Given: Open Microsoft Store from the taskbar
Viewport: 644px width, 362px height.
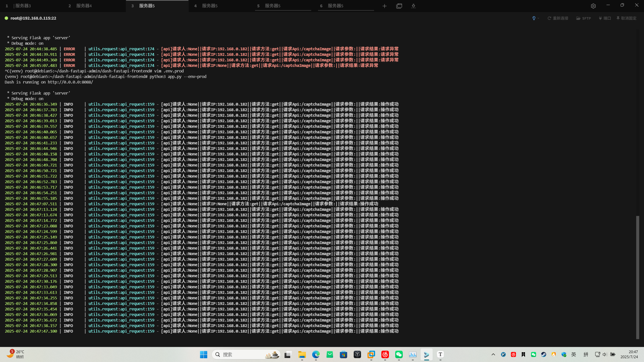Looking at the screenshot, I should [343, 354].
